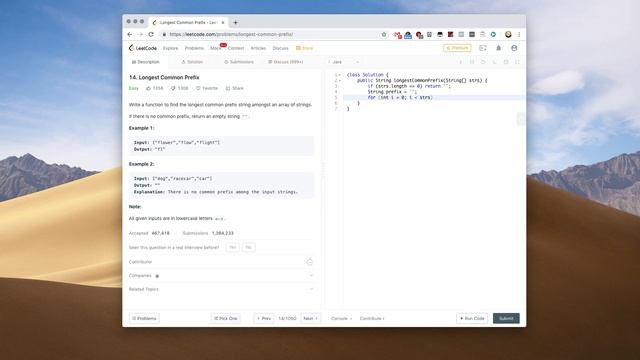
Task: Click the browser address bar URL
Action: pos(231,35)
